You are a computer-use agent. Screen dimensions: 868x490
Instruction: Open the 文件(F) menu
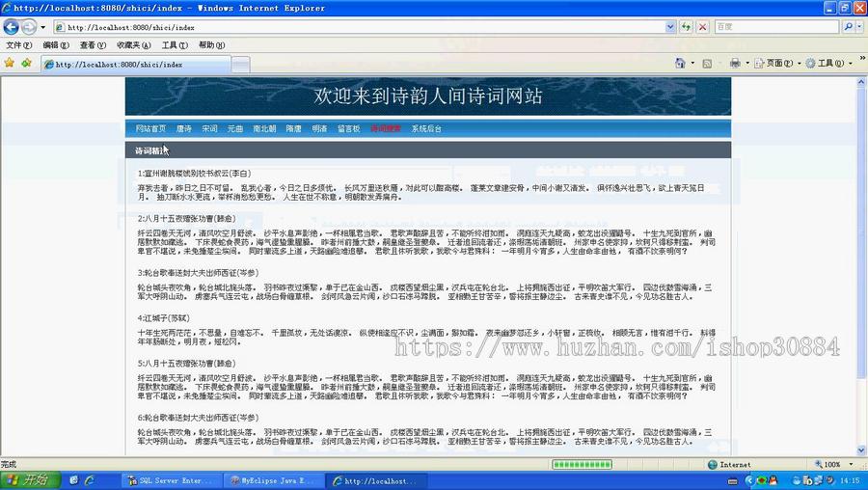[19, 45]
